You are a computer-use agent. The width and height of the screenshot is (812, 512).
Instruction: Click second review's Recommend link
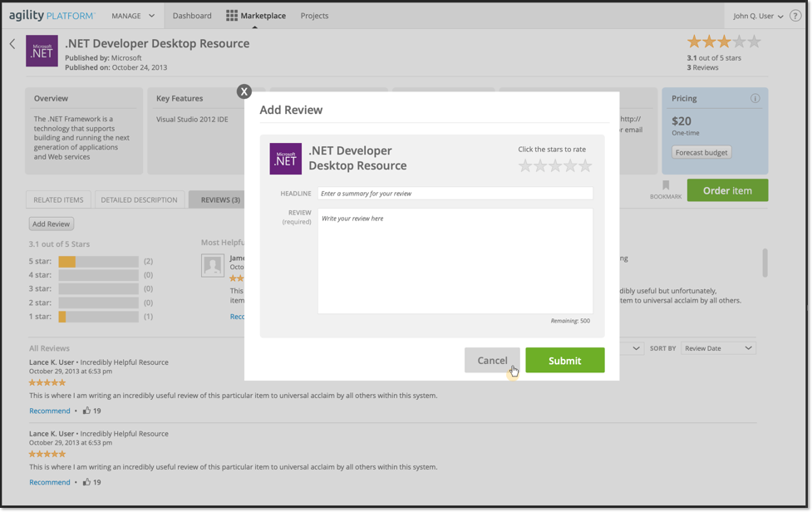50,482
